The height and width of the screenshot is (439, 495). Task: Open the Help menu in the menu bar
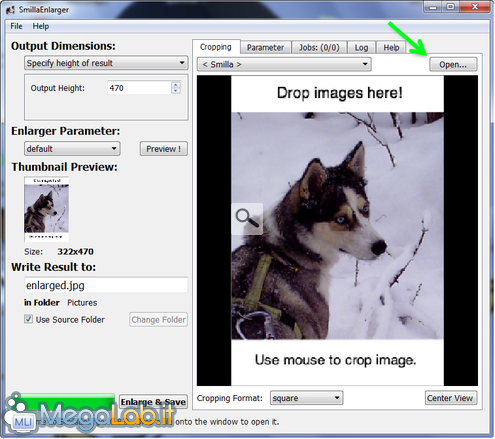41,26
